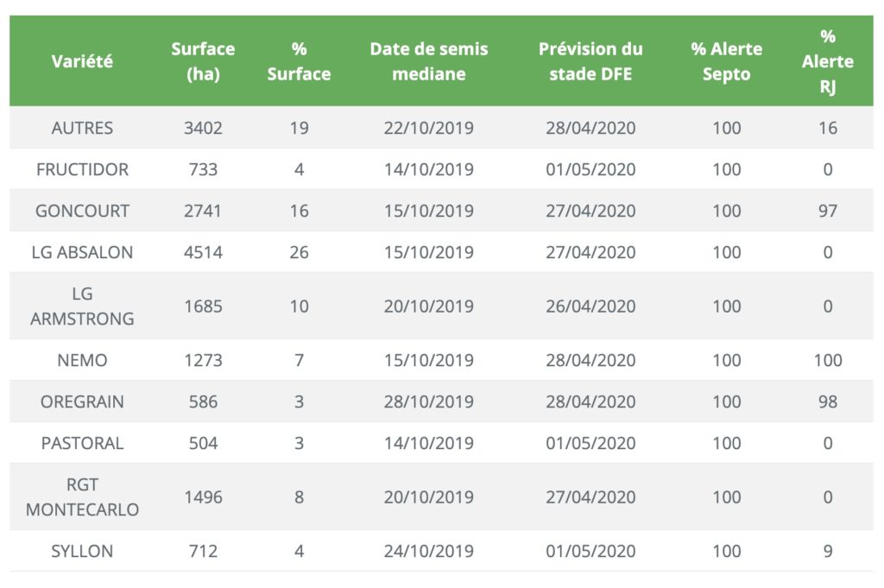Click the PASTORAL variety name
Image resolution: width=884 pixels, height=588 pixels.
point(82,443)
